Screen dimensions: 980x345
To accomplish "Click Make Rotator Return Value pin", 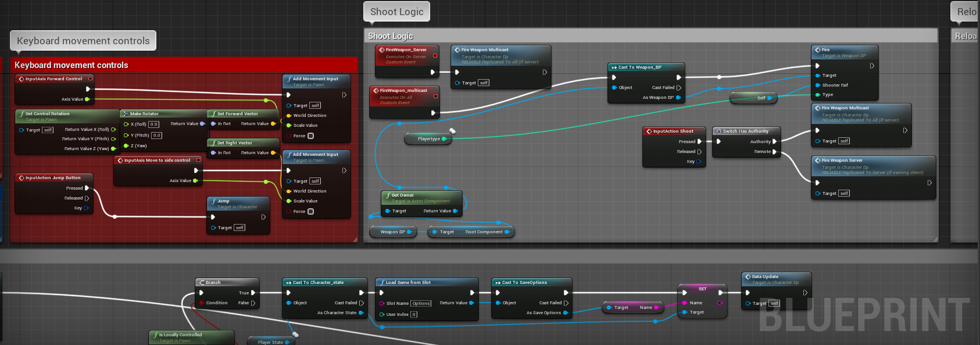I will tap(202, 123).
